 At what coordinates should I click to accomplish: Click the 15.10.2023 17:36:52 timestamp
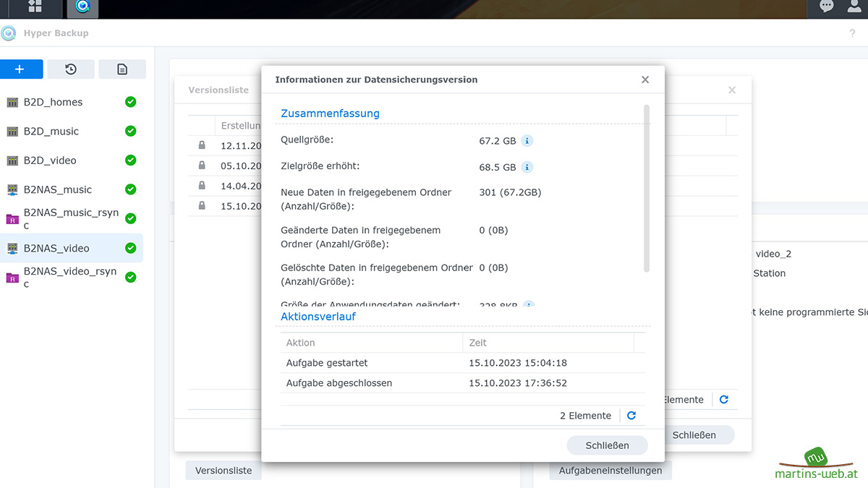518,383
